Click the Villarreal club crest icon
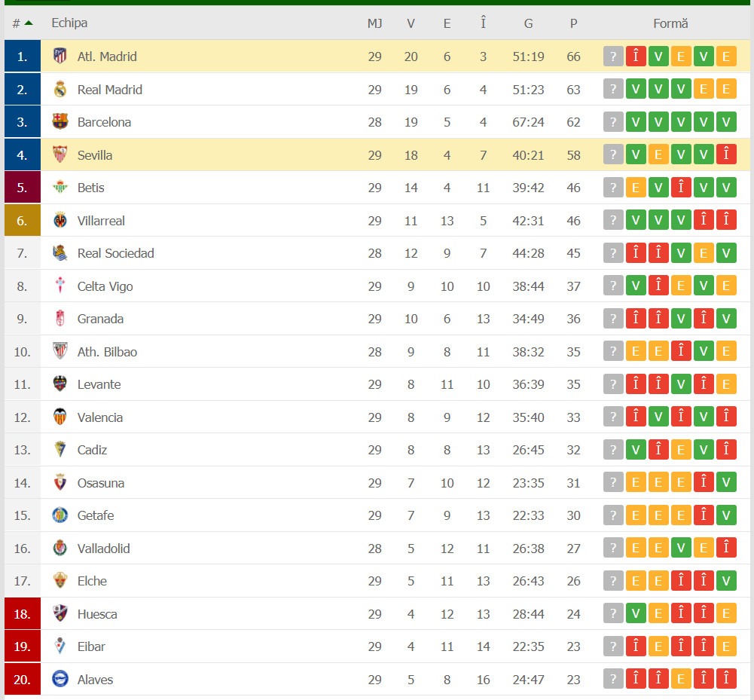Screen dimensions: 754x700 click(x=60, y=220)
